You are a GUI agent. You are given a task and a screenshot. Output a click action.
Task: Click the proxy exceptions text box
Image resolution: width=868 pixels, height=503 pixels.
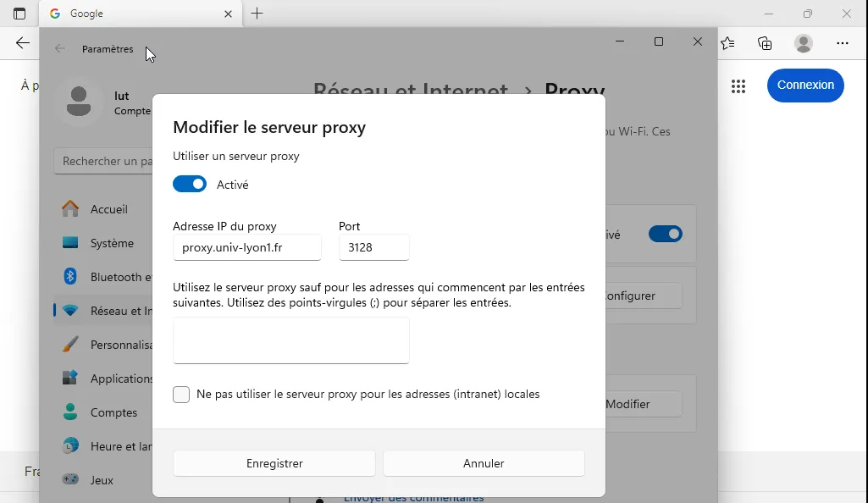tap(290, 340)
